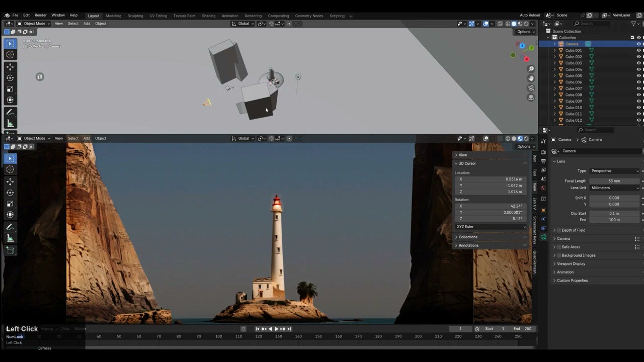Screen dimensions: 644x362
Task: Open the View Layer properties tab
Action: click(x=543, y=170)
